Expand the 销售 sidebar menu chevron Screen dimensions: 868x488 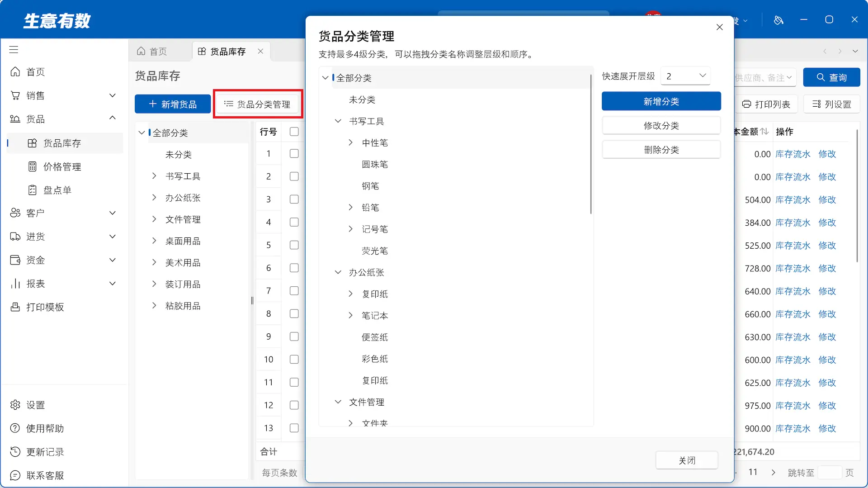click(113, 95)
